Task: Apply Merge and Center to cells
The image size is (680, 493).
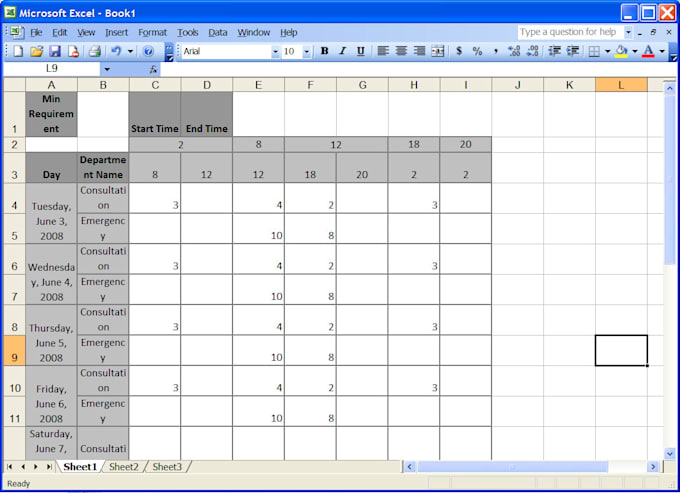Action: pyautogui.click(x=438, y=51)
